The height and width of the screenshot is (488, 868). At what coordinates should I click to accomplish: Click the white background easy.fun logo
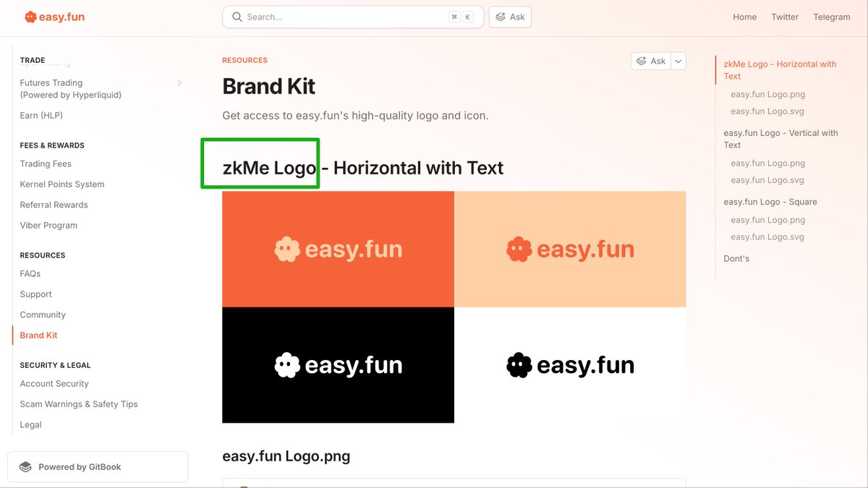click(x=570, y=365)
